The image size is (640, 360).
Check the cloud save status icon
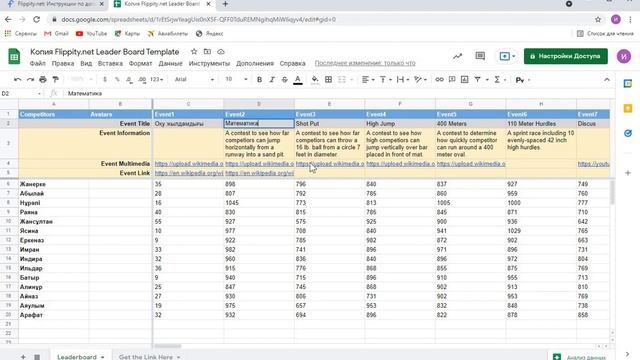(221, 52)
